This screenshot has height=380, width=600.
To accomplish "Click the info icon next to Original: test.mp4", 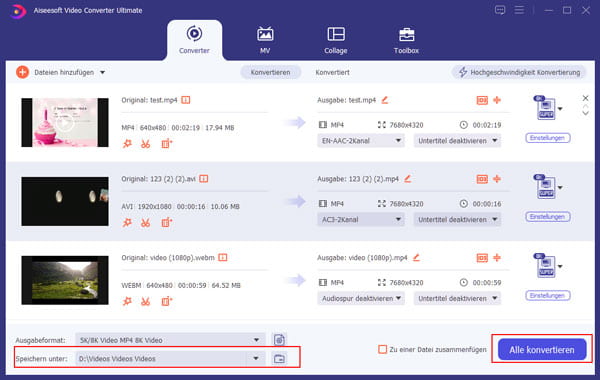I will (186, 100).
